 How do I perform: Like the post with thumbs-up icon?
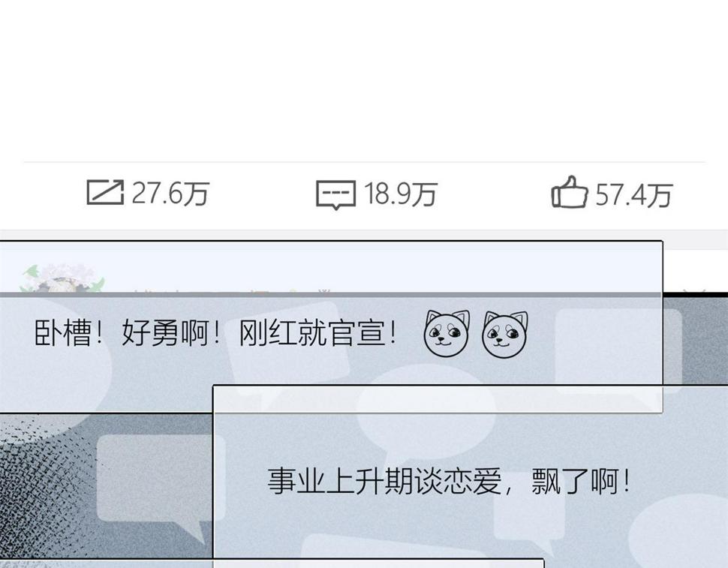pyautogui.click(x=570, y=191)
